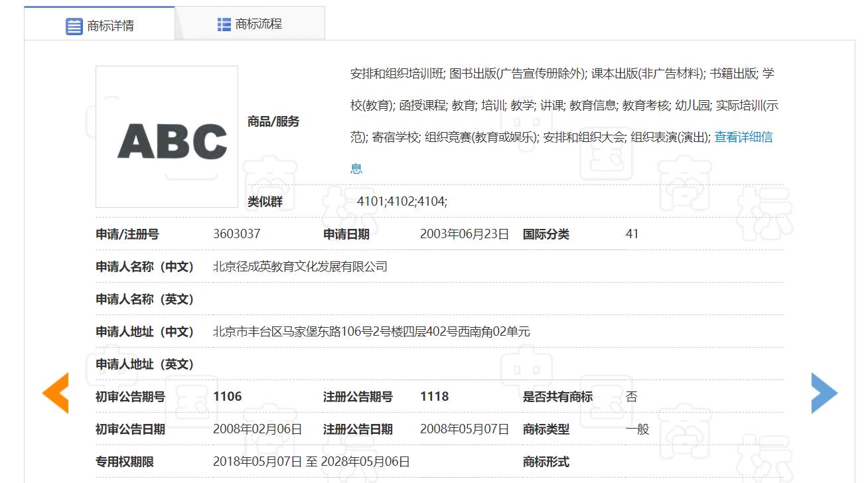The image size is (868, 483).
Task: Click the 申请日期 2003年06月23日 value
Action: [465, 234]
